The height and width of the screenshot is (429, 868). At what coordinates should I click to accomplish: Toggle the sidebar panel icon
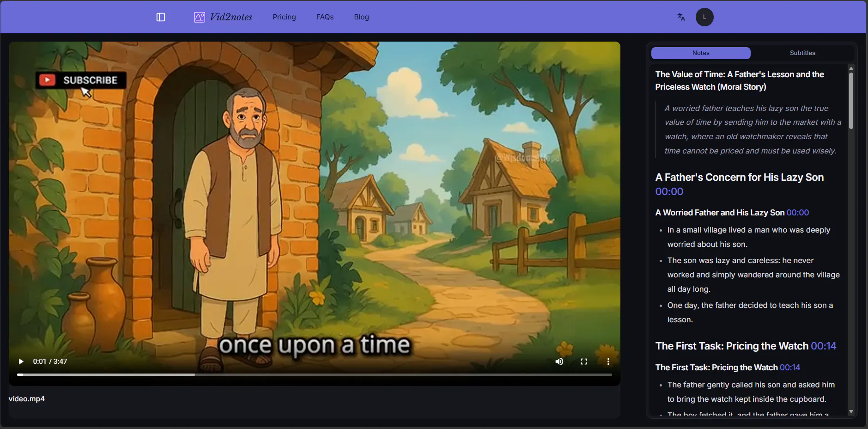[161, 17]
